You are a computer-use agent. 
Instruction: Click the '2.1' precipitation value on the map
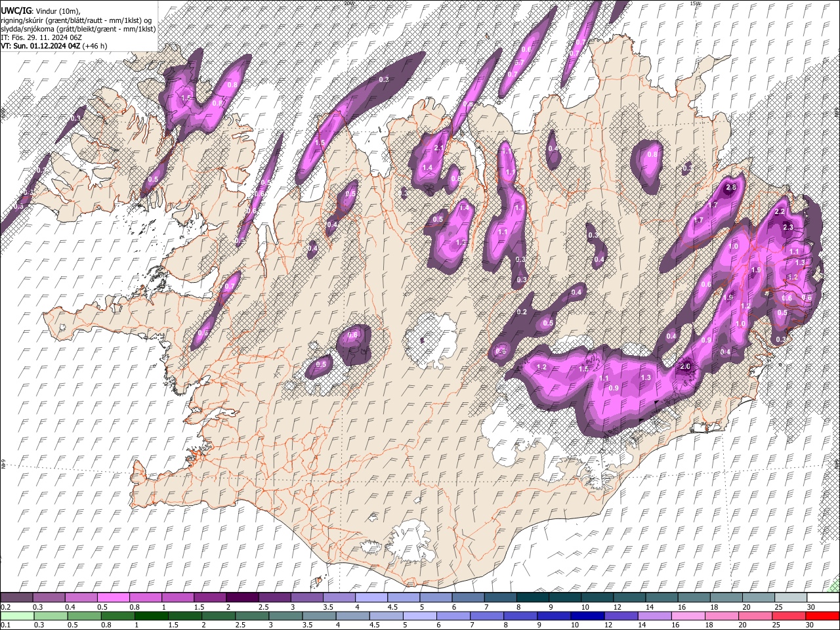[x=439, y=148]
